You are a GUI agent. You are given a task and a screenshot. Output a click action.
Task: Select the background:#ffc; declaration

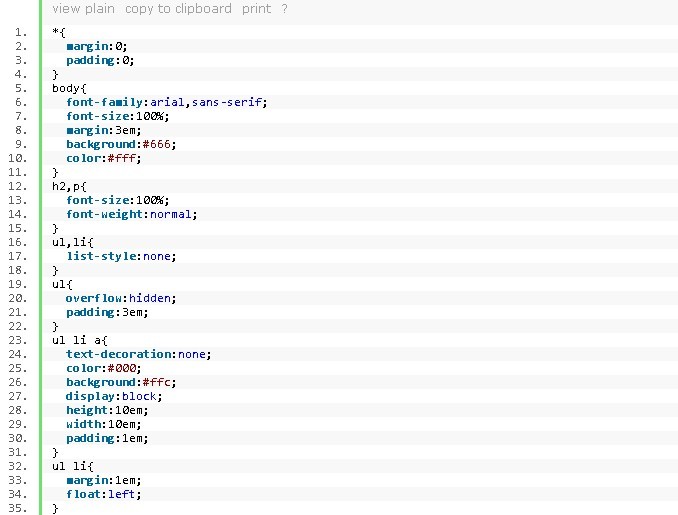point(121,382)
